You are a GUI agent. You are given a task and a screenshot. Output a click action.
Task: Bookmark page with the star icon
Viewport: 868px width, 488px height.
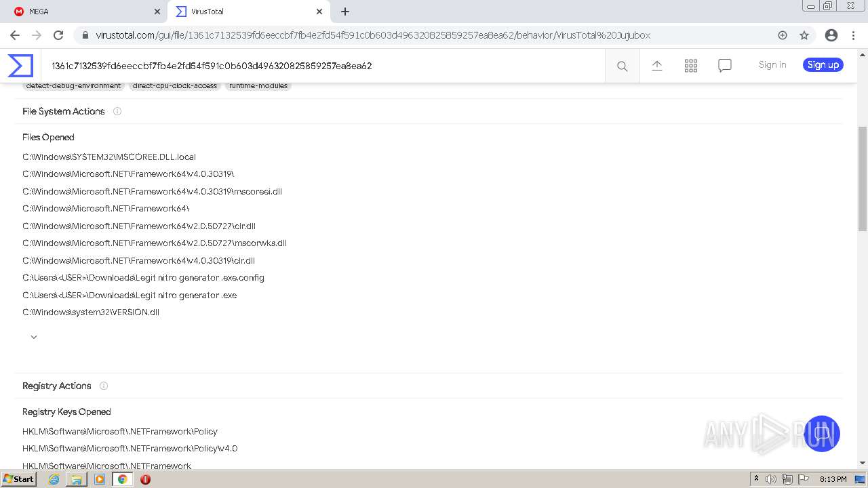pyautogui.click(x=804, y=35)
